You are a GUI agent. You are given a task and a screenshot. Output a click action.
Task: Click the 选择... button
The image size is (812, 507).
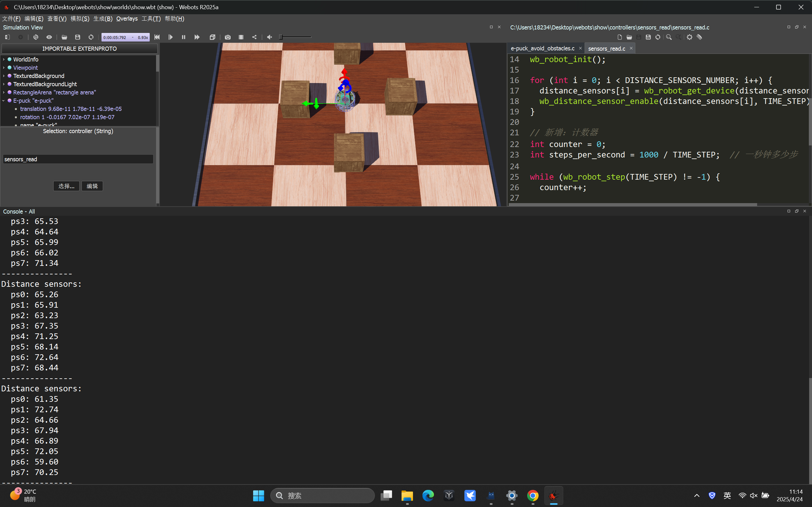66,186
